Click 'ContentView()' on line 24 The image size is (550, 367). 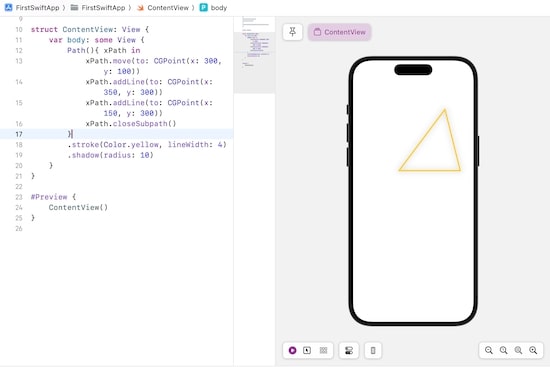pyautogui.click(x=78, y=207)
